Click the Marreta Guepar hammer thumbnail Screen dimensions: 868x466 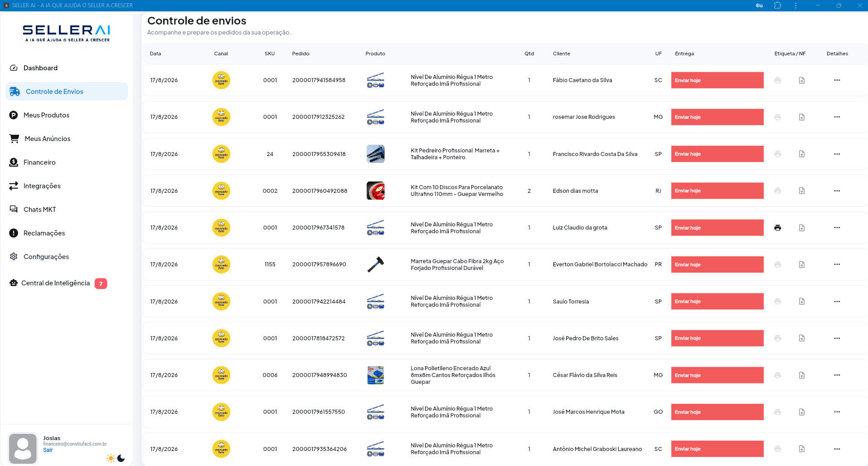coord(375,265)
